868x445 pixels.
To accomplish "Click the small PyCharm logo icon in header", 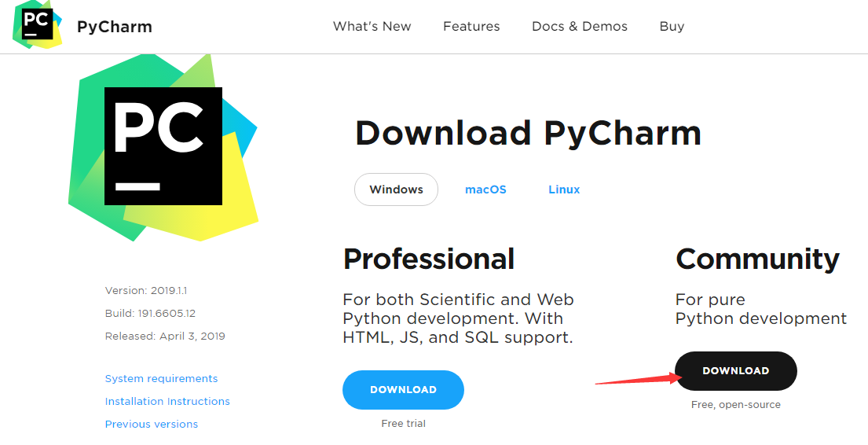I will point(38,25).
